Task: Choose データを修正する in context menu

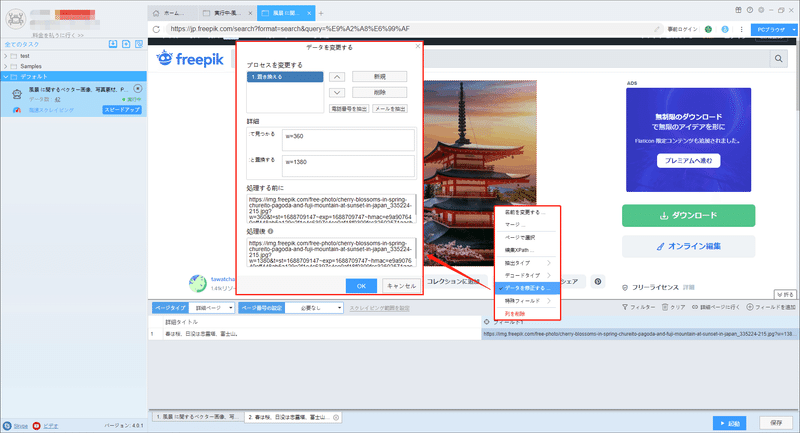Action: pos(528,288)
